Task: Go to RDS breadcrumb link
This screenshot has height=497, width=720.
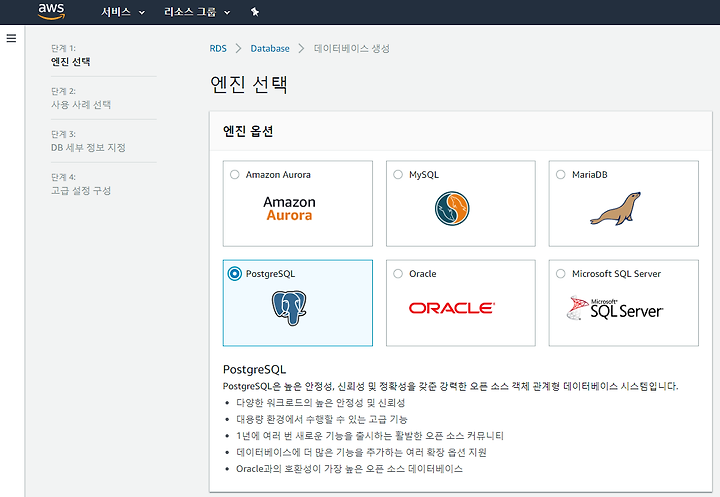Action: click(218, 49)
